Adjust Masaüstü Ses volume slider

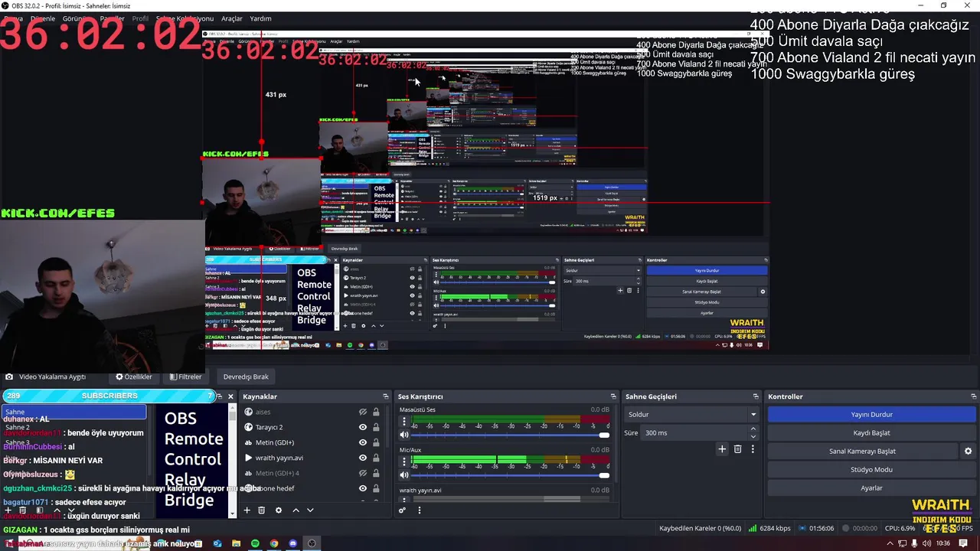click(x=511, y=435)
